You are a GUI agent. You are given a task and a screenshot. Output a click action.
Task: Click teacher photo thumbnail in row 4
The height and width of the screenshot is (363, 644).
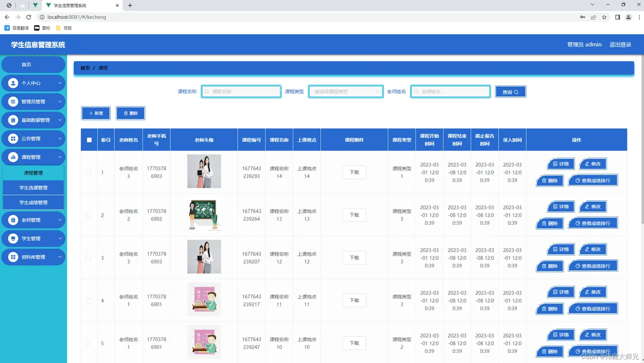click(204, 300)
